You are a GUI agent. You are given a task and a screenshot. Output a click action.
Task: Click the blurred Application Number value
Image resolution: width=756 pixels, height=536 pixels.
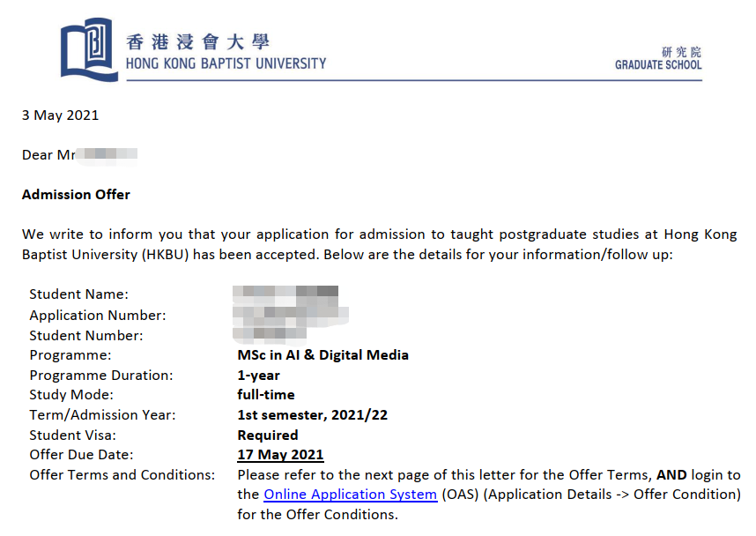tap(291, 314)
